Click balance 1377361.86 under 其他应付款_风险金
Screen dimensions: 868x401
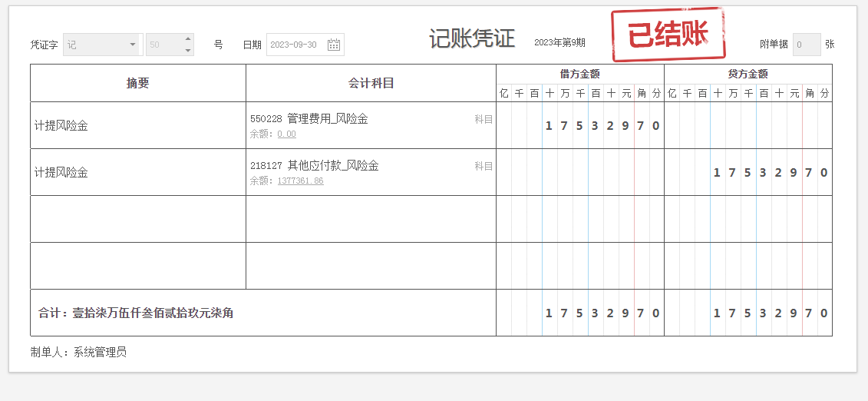click(x=300, y=181)
